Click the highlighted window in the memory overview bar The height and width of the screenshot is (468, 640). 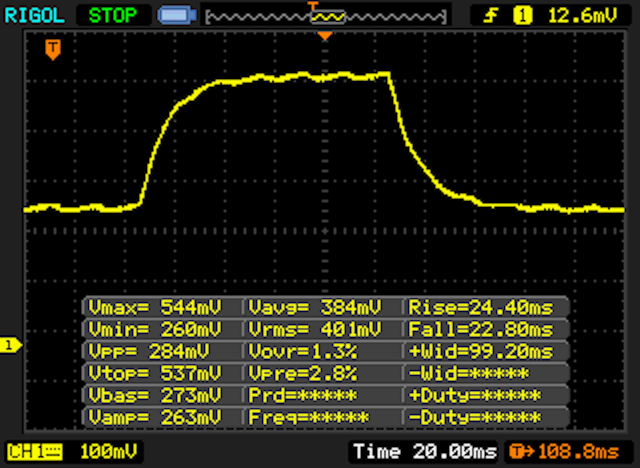[328, 17]
